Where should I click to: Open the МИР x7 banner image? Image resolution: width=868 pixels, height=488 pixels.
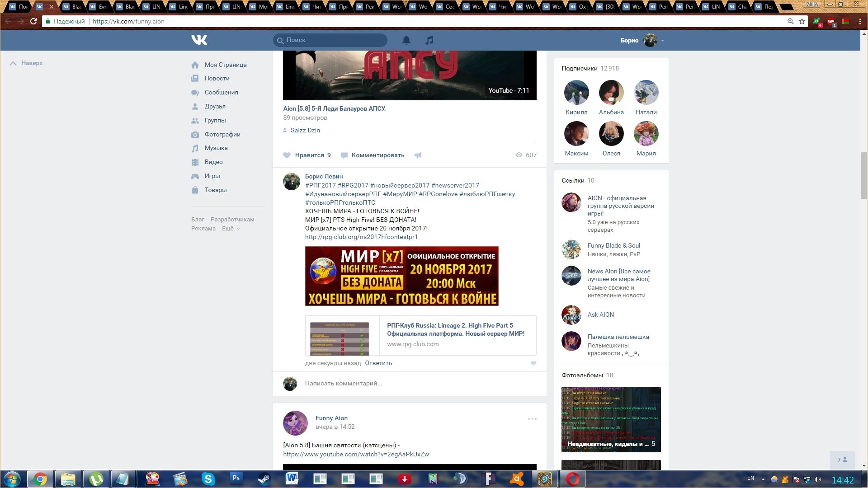(x=401, y=276)
